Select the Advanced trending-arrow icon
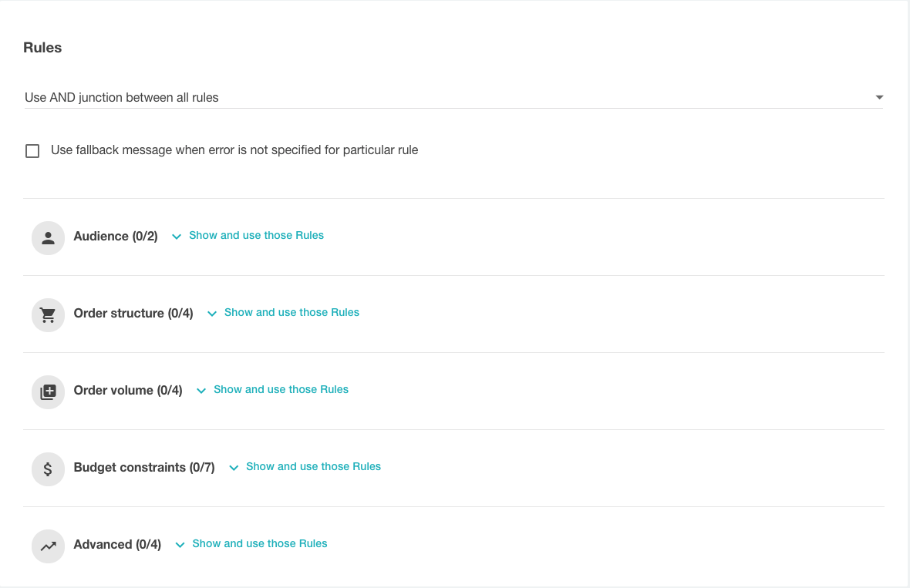The image size is (910, 588). [x=48, y=546]
